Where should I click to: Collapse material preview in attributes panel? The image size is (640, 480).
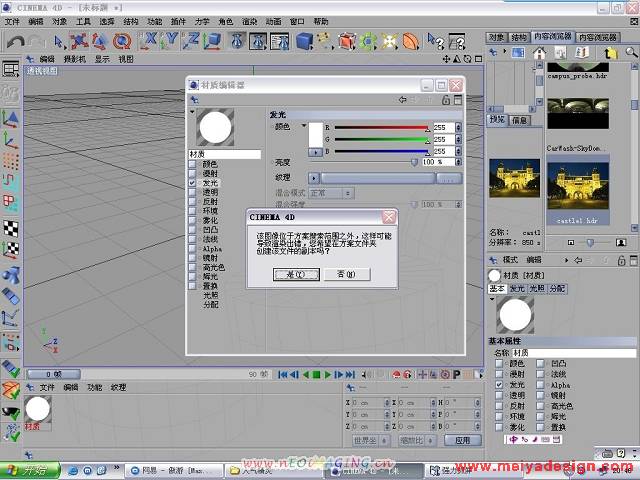click(492, 299)
